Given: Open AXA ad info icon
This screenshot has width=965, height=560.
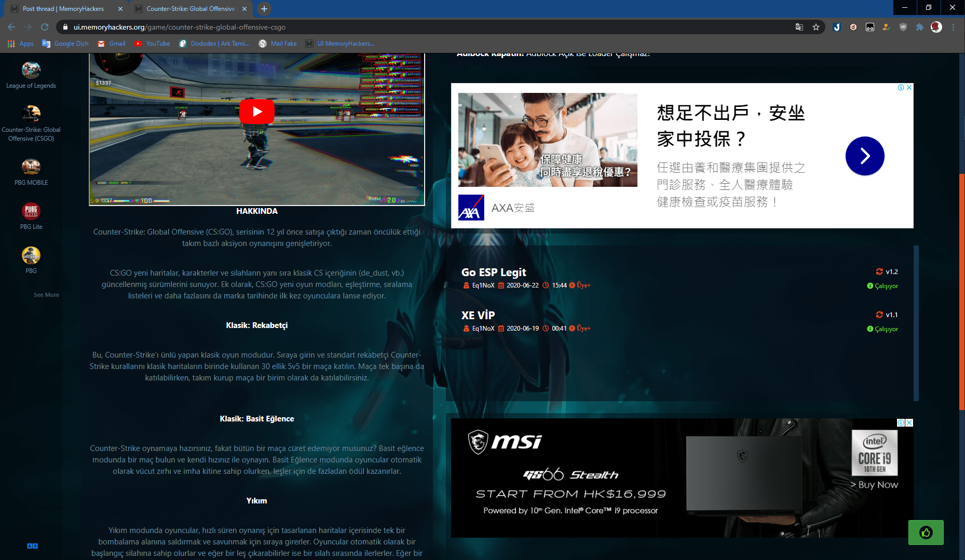Looking at the screenshot, I should [x=901, y=88].
